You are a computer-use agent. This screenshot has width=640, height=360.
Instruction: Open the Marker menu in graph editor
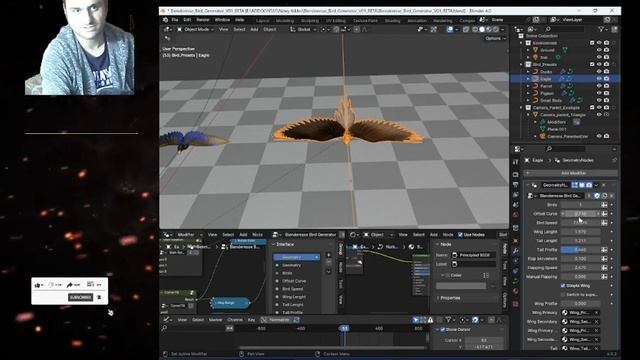[x=216, y=320]
